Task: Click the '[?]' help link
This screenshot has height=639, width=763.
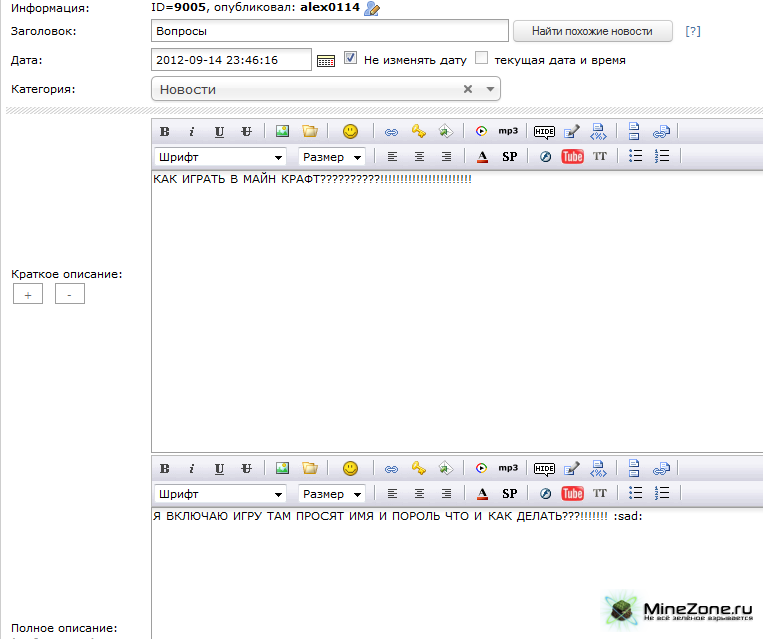Action: (x=693, y=31)
